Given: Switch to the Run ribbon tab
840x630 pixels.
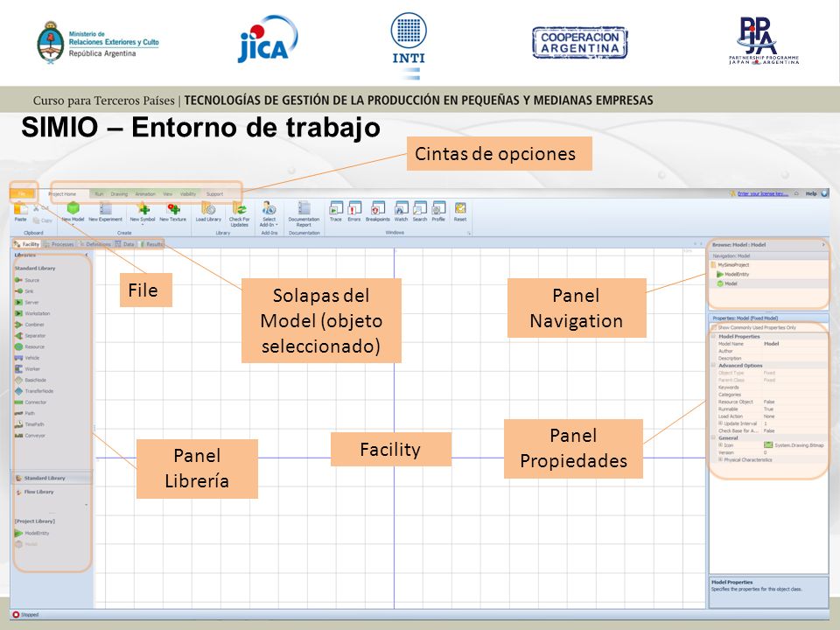Looking at the screenshot, I should pos(99,194).
